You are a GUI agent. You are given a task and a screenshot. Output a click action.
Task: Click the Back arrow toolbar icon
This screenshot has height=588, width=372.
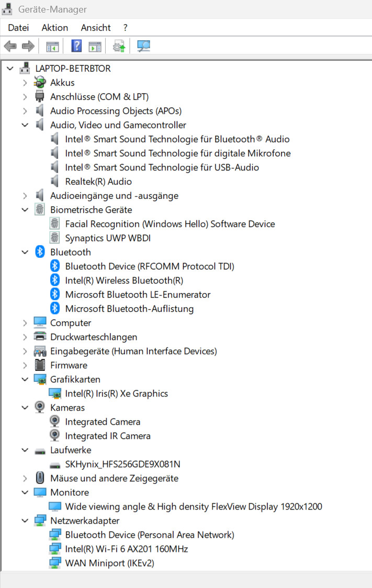point(10,46)
